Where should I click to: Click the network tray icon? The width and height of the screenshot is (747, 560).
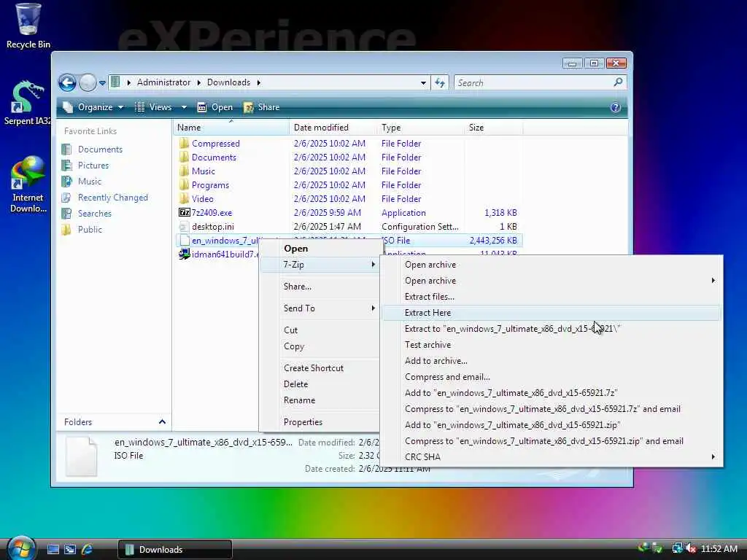click(676, 548)
